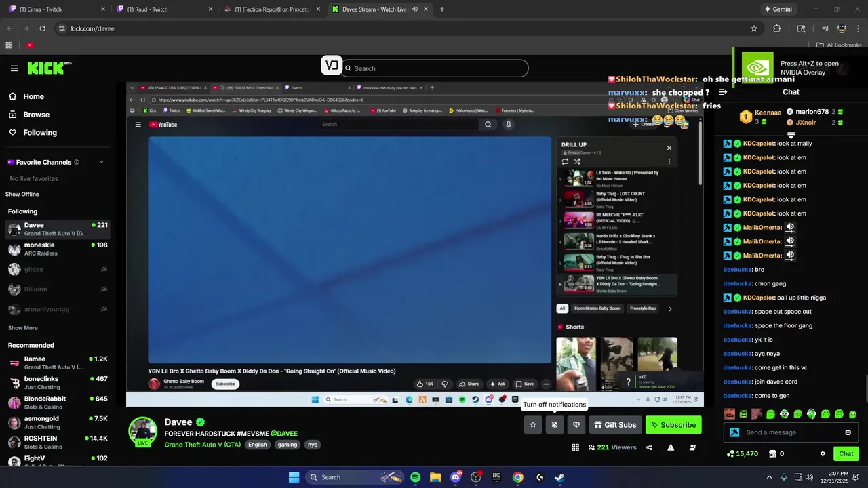868x488 pixels.
Task: Click the Send a message field
Action: 790,432
